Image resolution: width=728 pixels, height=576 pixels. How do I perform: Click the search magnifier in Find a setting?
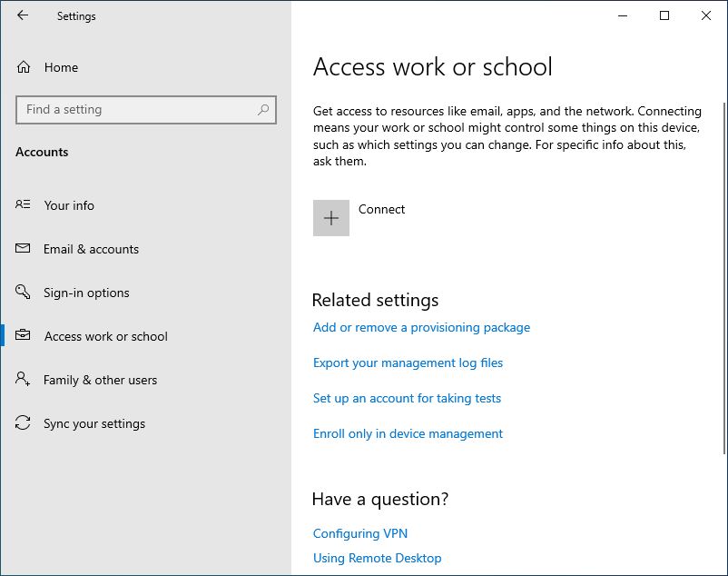(x=263, y=109)
